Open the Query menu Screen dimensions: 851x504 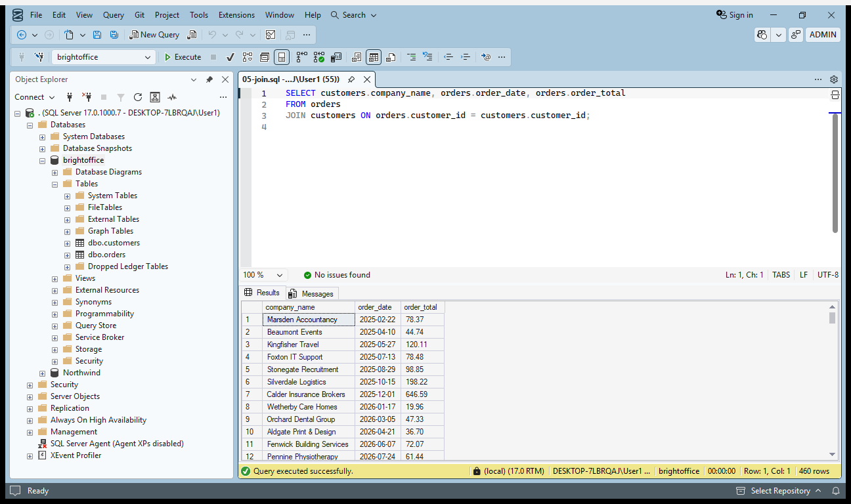click(113, 15)
